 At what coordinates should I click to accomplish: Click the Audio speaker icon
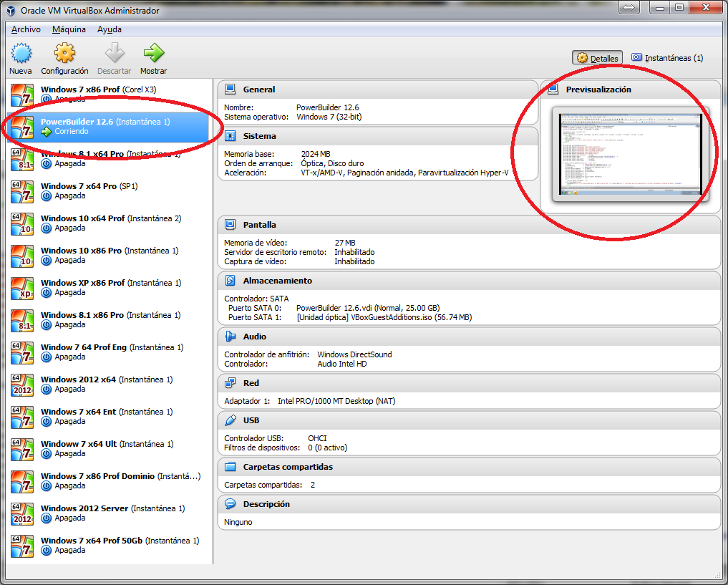point(229,336)
